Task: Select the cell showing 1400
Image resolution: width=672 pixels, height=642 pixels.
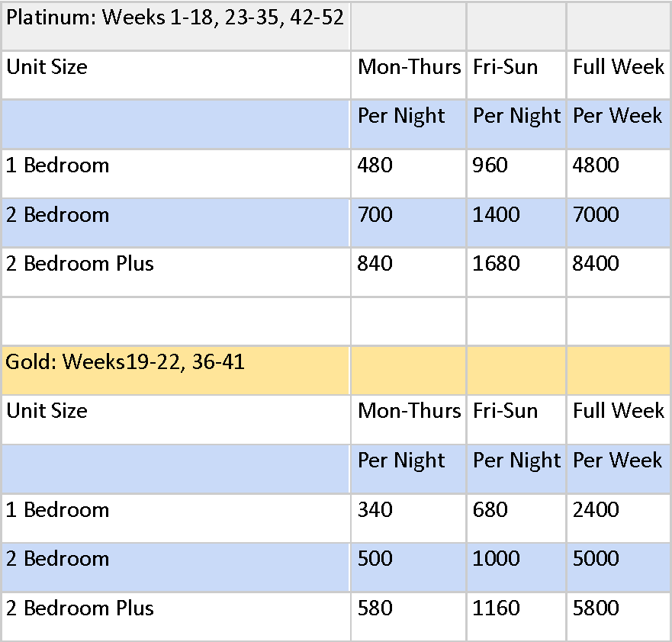Action: 516,223
